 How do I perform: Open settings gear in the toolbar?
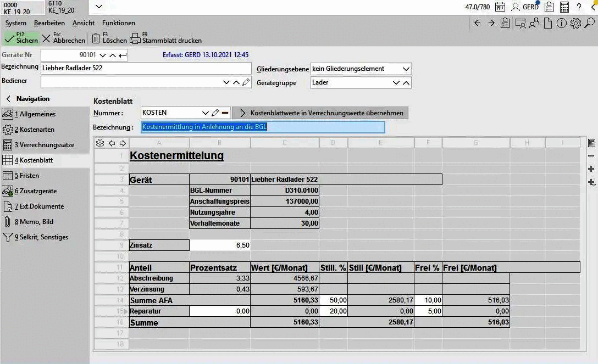tap(575, 23)
